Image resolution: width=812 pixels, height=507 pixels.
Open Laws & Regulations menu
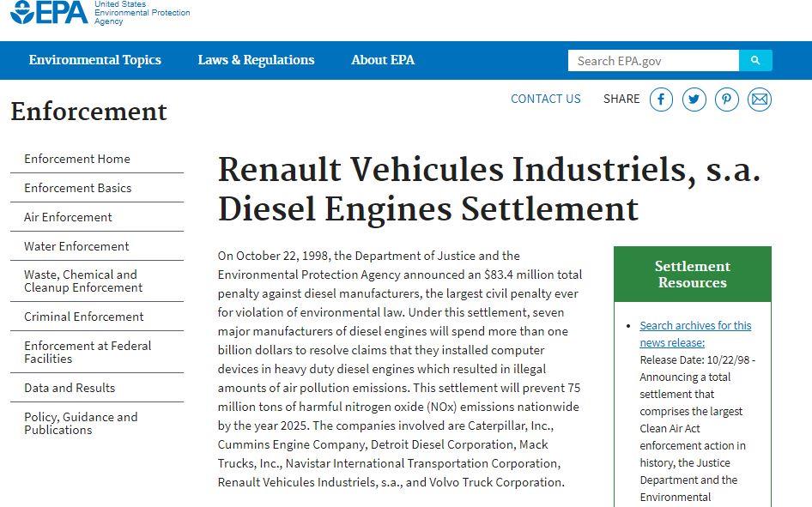click(256, 60)
